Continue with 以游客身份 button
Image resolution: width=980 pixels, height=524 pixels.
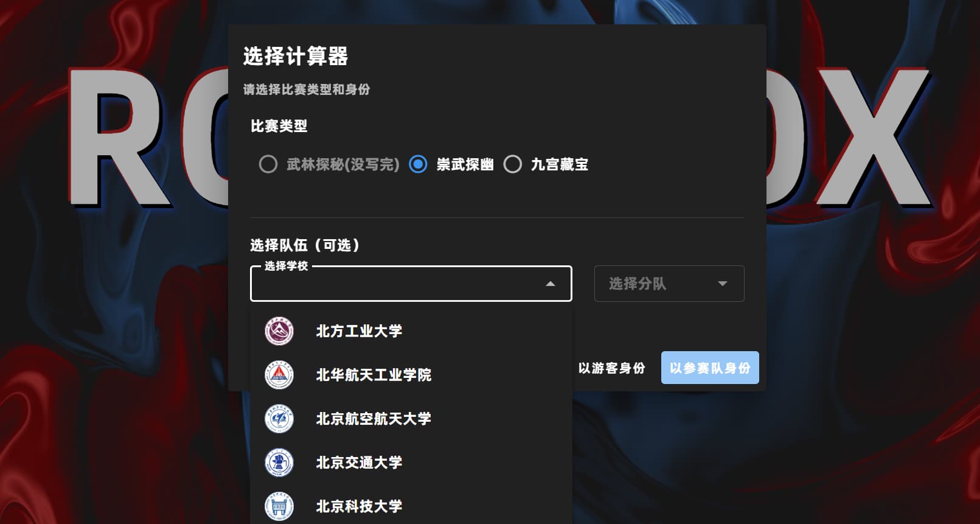click(612, 368)
